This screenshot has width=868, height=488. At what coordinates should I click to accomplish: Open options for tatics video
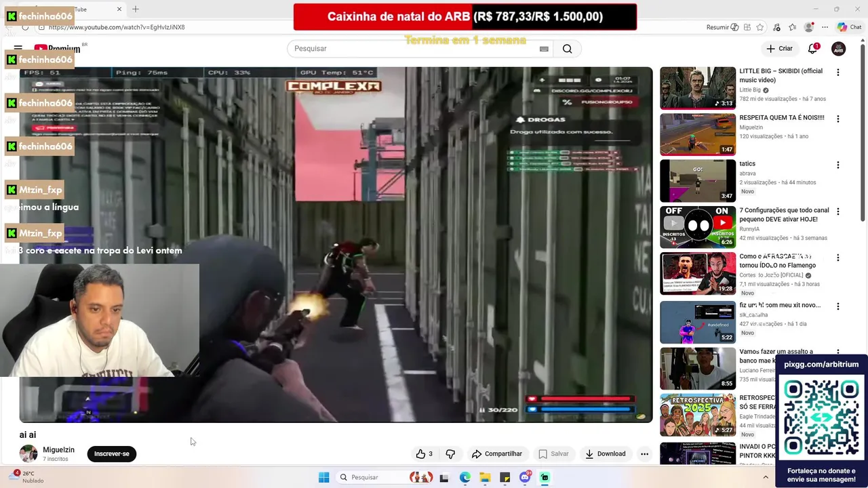tap(837, 165)
